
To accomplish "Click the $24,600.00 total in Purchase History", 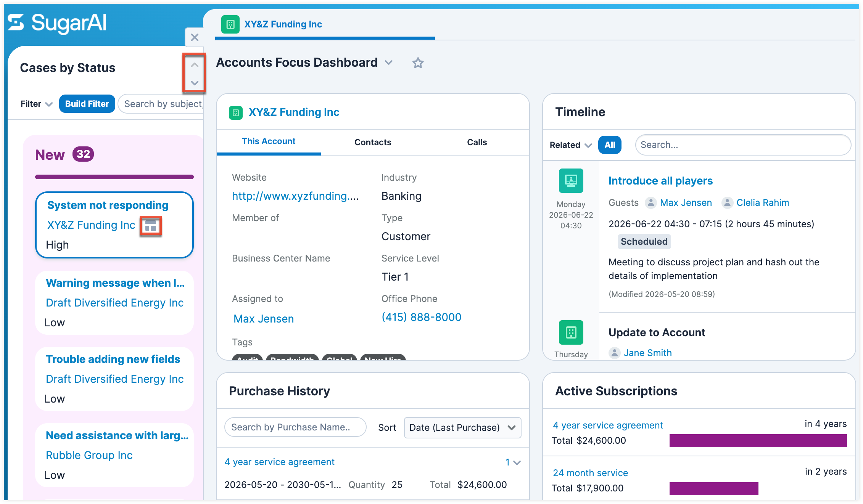I will pos(482,485).
